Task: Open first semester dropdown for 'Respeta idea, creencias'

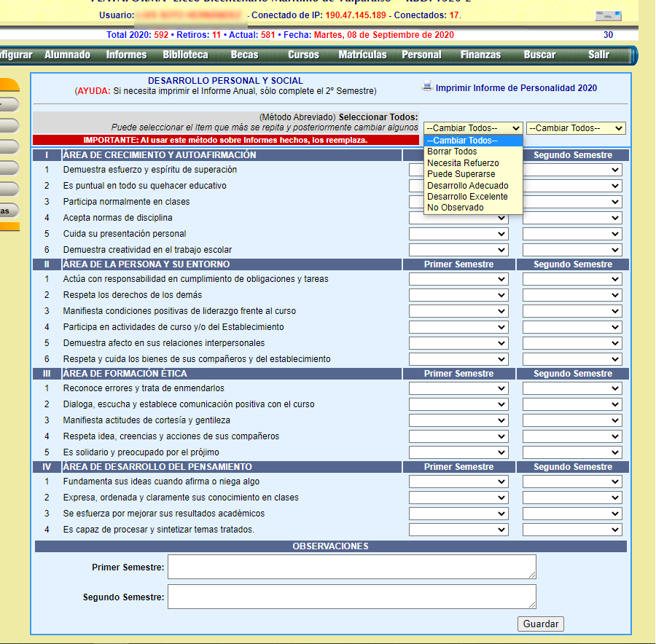Action: click(x=458, y=436)
